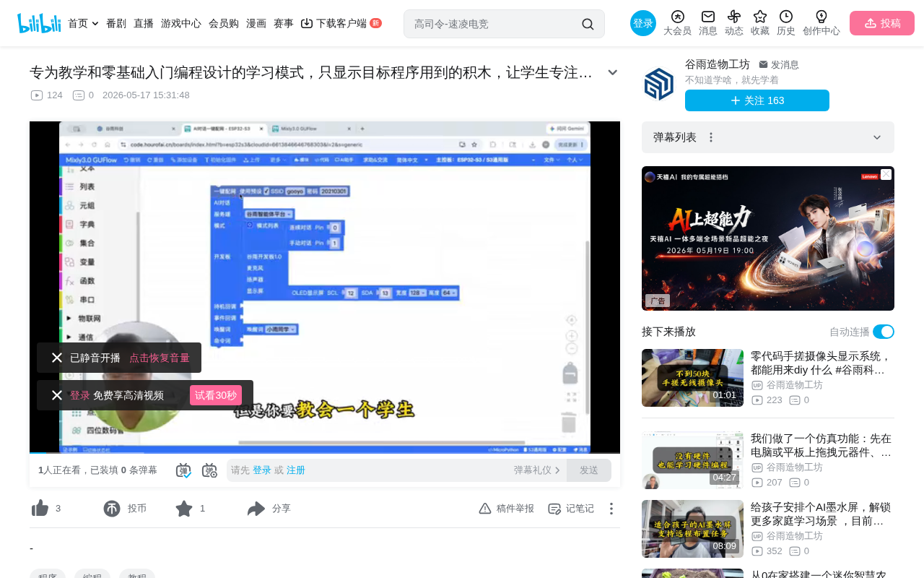Click 登录 link in danmaku input
This screenshot has height=578, width=924.
pyautogui.click(x=262, y=470)
